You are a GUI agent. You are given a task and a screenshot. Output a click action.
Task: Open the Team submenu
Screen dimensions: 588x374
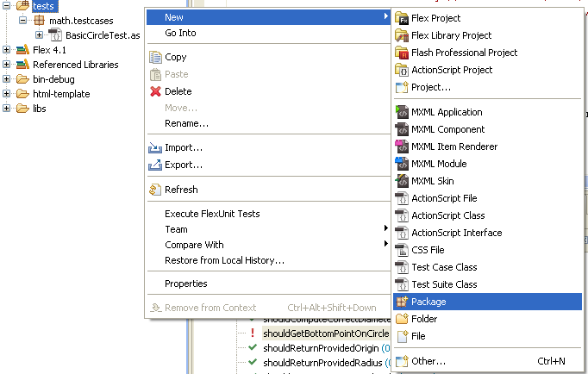coord(176,229)
